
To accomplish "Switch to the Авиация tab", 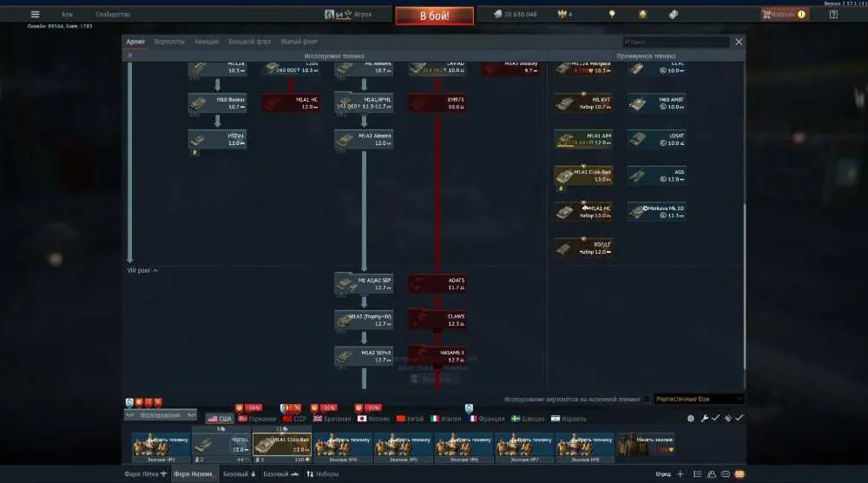I will coord(207,42).
